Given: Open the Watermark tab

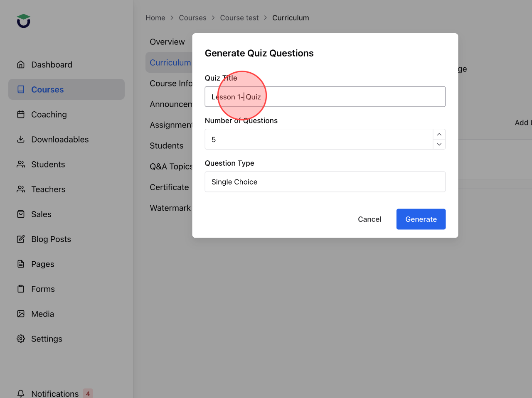Looking at the screenshot, I should tap(170, 208).
